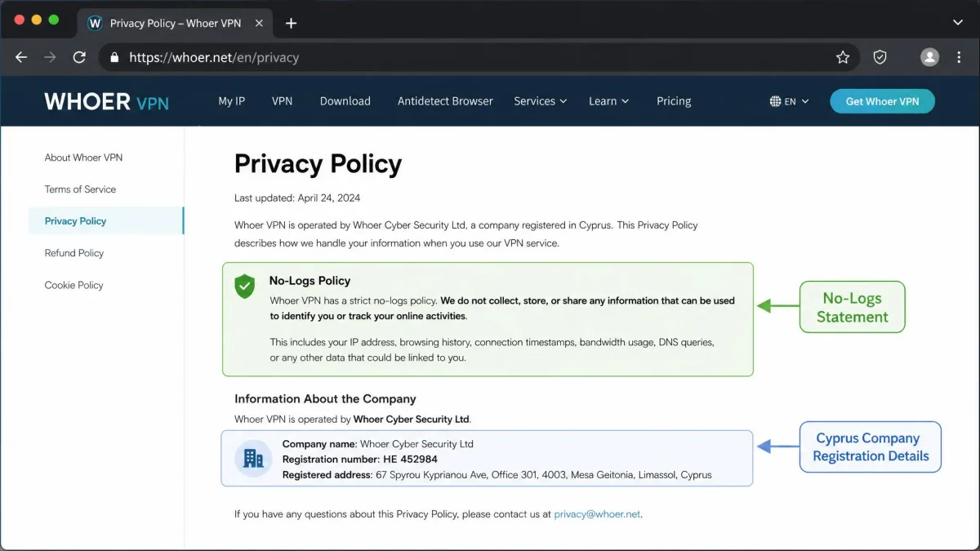Click the Last updated April 24, 2024 text
The image size is (980, 551).
pos(297,198)
